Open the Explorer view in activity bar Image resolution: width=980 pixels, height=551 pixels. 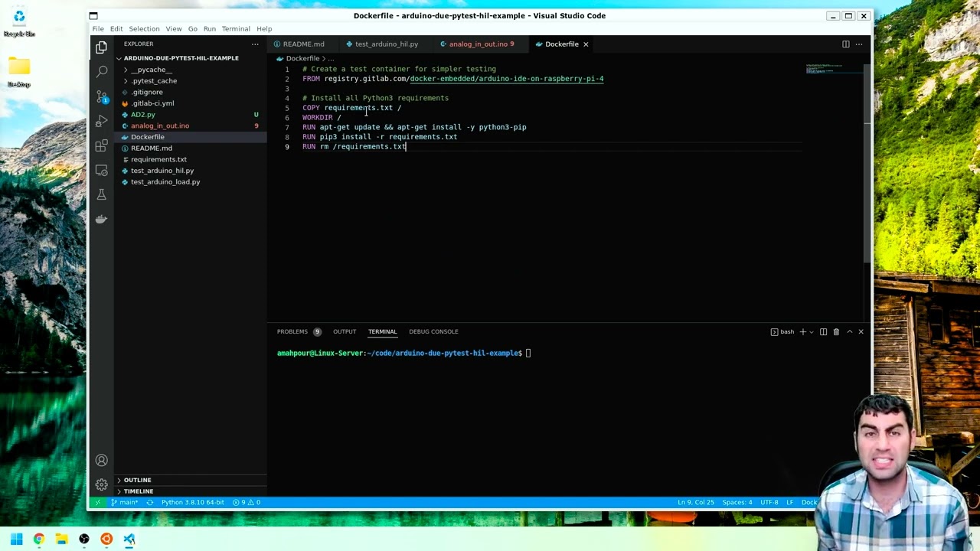(101, 47)
